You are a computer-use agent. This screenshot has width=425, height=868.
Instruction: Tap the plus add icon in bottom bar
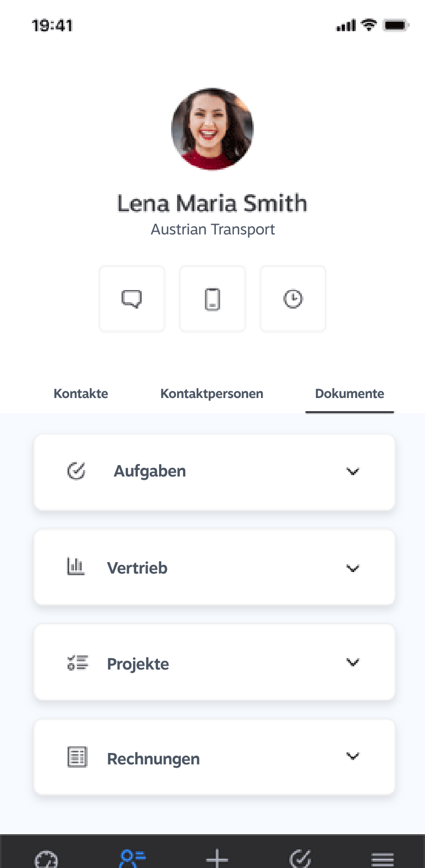click(217, 859)
